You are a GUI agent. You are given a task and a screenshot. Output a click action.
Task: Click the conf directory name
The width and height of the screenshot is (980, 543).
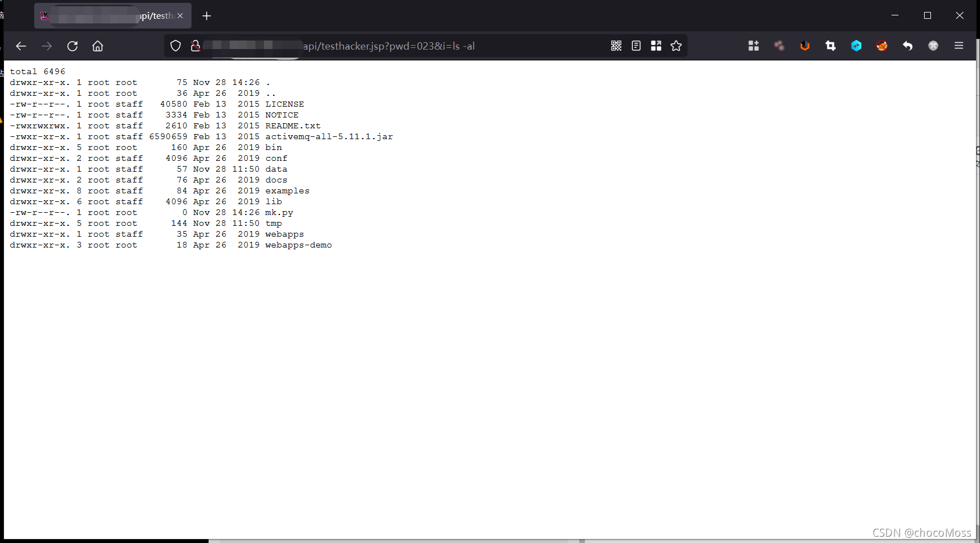[x=276, y=158]
